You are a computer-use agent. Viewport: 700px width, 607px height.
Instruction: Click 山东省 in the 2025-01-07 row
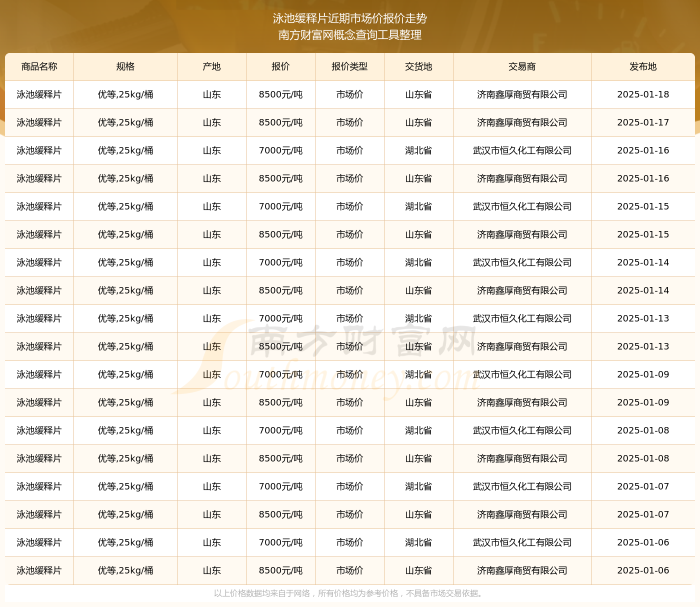tap(418, 514)
